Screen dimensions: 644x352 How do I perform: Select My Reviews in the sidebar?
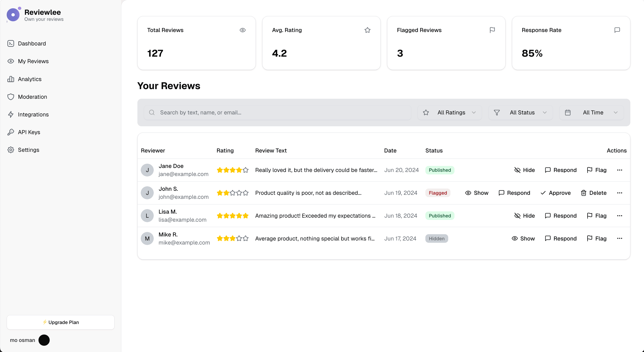(x=33, y=61)
